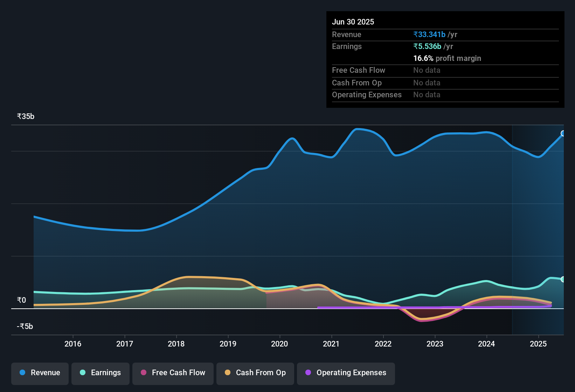This screenshot has height=392, width=575.
Task: Expand the Cash From Op row in the tooltip
Action: pyautogui.click(x=357, y=83)
